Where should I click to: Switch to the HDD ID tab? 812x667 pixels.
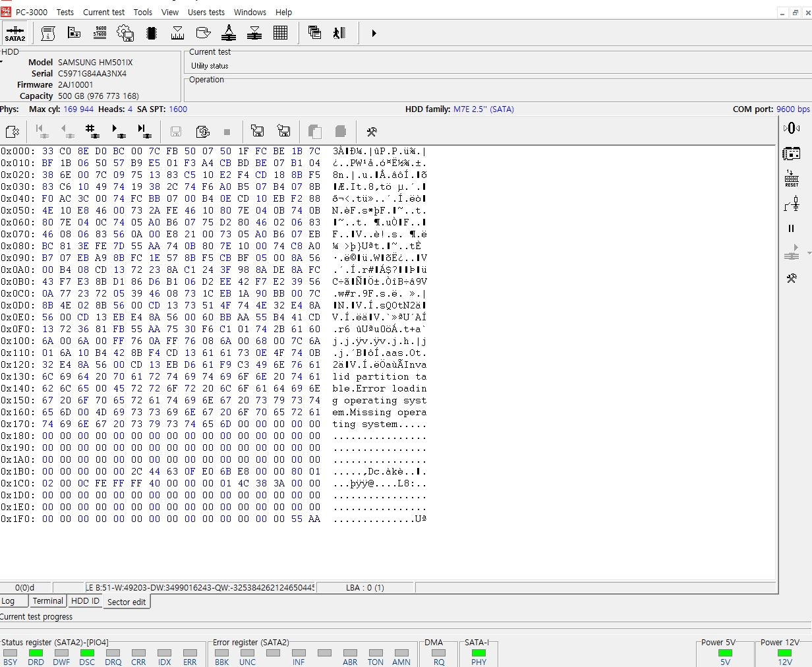click(85, 601)
